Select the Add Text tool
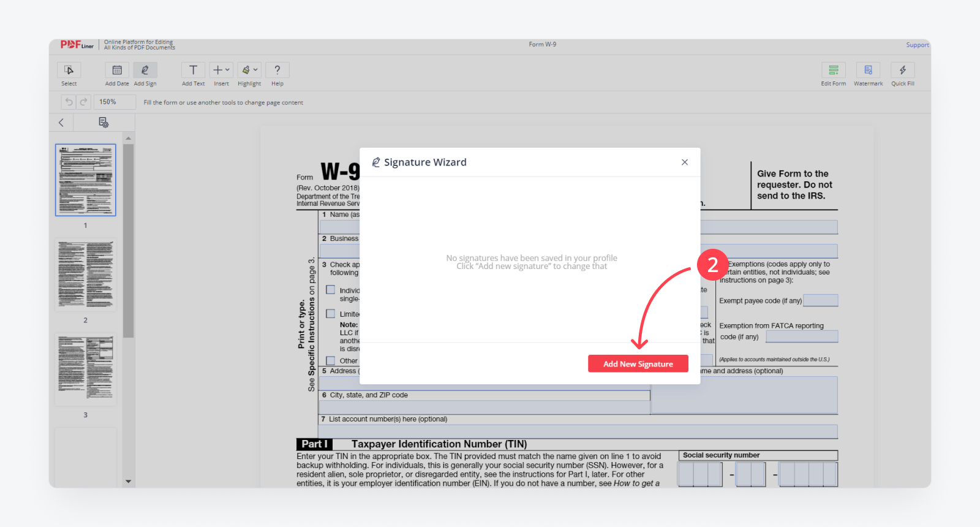The height and width of the screenshot is (527, 980). click(x=193, y=70)
